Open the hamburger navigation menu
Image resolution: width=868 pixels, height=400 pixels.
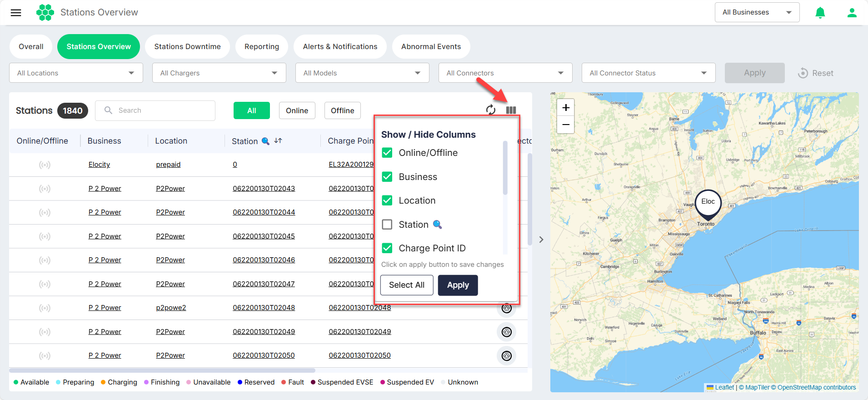click(x=16, y=13)
